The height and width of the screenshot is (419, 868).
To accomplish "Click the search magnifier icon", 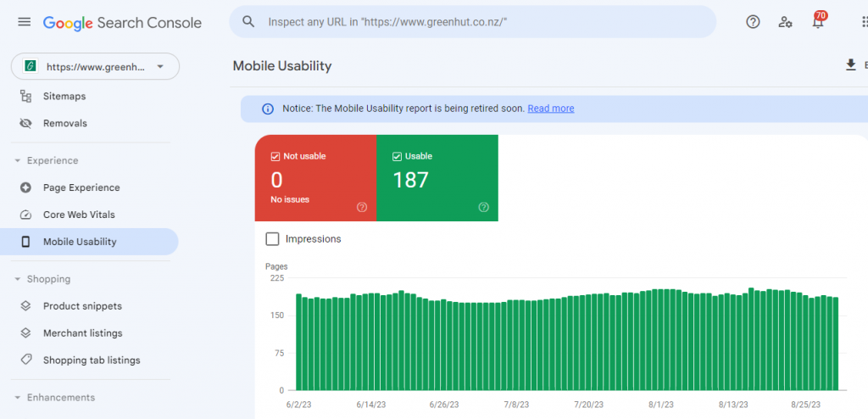I will click(249, 21).
